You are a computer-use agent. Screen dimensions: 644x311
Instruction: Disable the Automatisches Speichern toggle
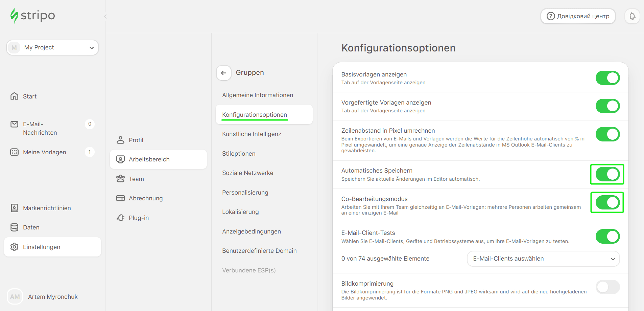pos(607,174)
